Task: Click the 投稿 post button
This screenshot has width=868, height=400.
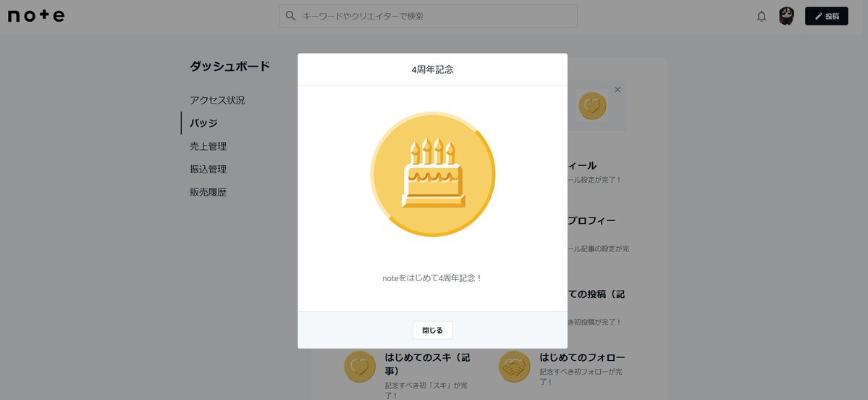Action: click(x=827, y=16)
